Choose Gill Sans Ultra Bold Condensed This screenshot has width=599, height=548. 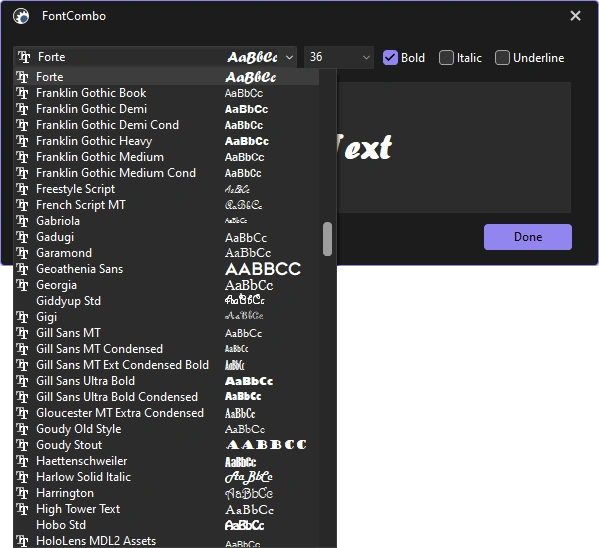point(167,397)
